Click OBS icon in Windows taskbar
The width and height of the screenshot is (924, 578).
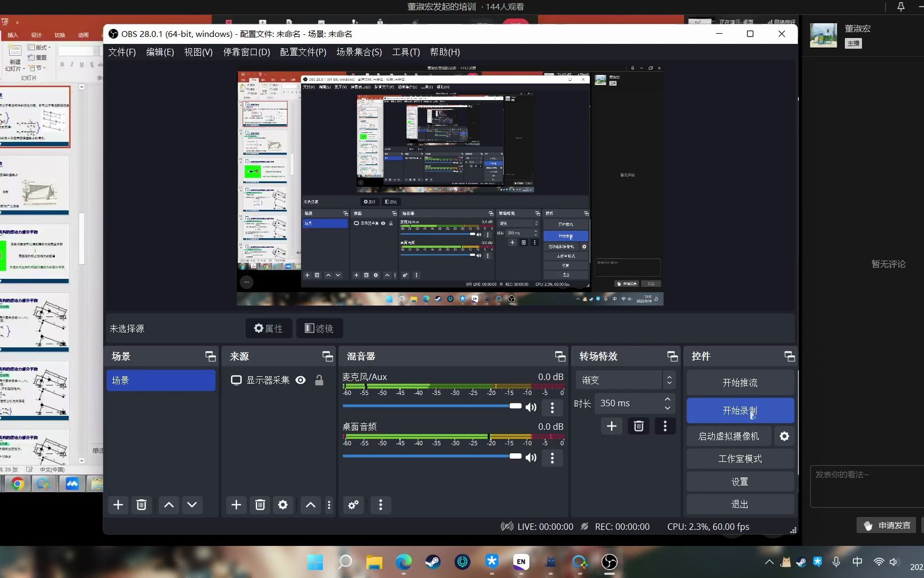pos(609,561)
